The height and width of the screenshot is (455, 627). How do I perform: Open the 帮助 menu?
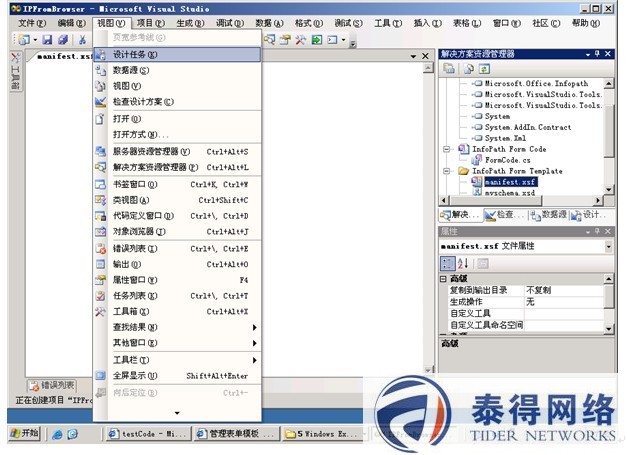click(586, 23)
